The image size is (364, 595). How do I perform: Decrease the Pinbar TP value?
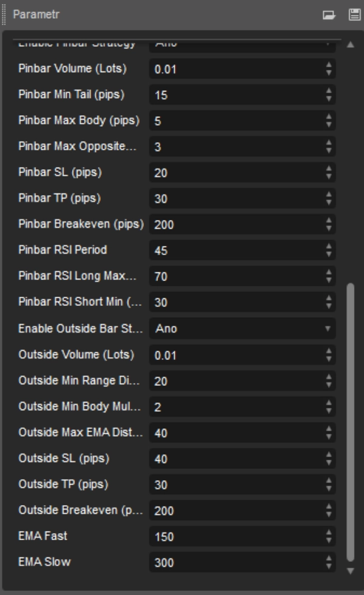328,203
